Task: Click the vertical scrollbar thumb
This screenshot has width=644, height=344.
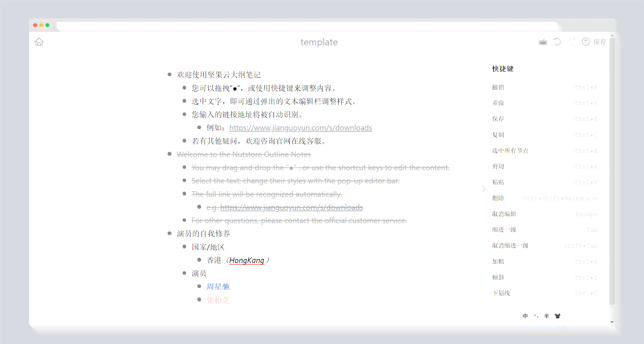Action: (x=612, y=171)
